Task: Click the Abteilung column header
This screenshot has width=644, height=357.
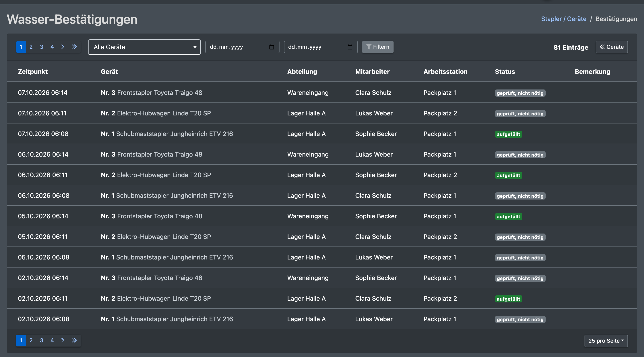Action: point(302,72)
